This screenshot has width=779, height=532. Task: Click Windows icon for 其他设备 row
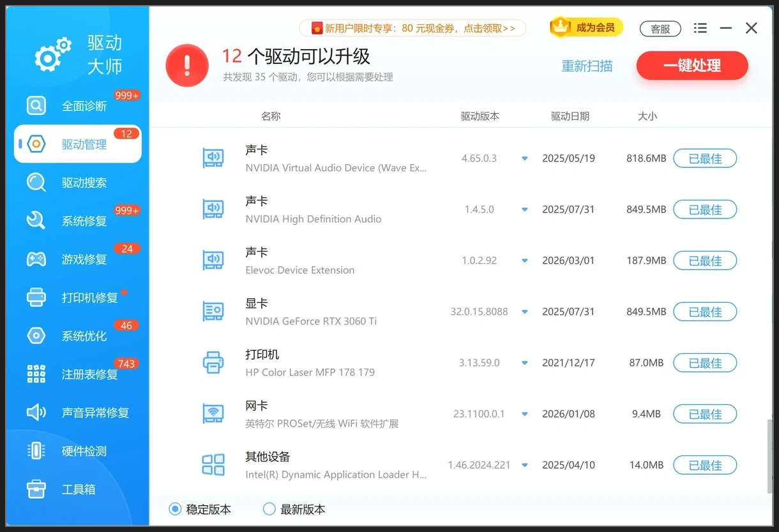pyautogui.click(x=213, y=464)
